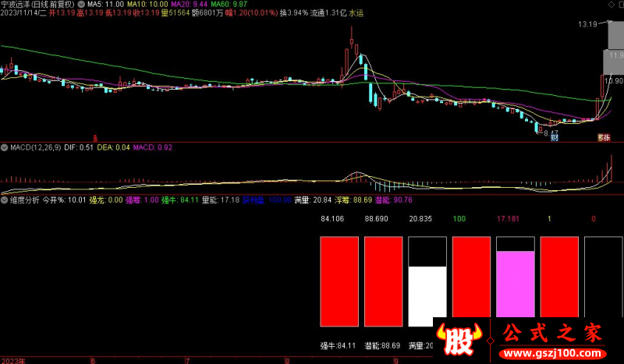Click the DEA: 0.04 value

coord(113,147)
